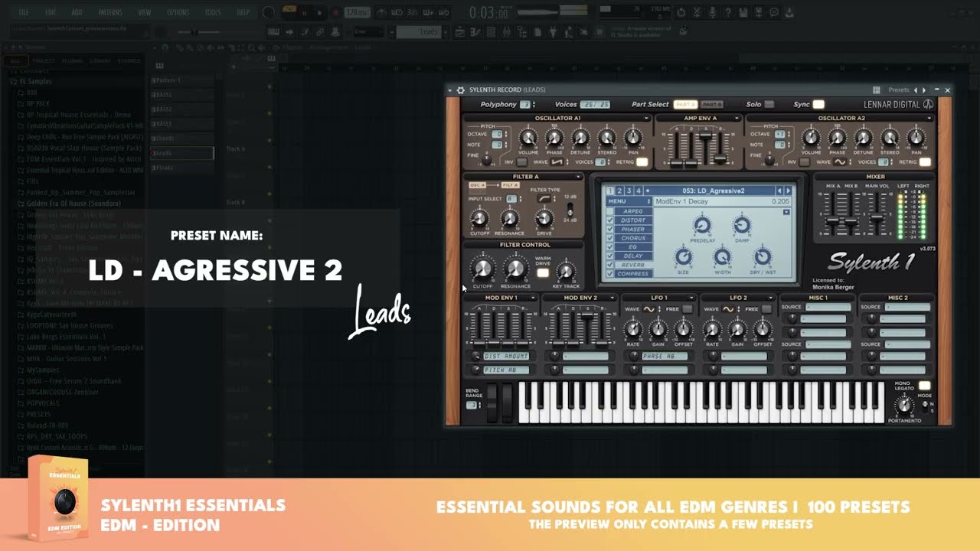Expand the LFO 2 dropdown arrow
The width and height of the screenshot is (980, 551).
tap(771, 298)
